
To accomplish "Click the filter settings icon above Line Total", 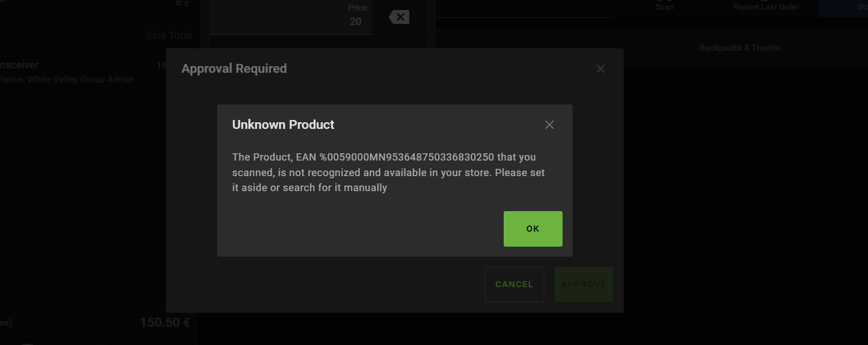I will click(x=183, y=3).
